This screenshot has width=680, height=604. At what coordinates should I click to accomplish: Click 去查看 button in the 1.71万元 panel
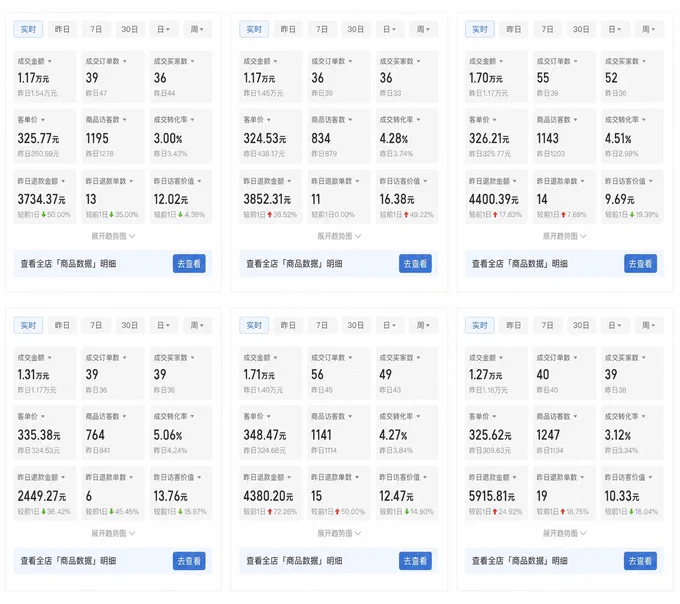[415, 561]
